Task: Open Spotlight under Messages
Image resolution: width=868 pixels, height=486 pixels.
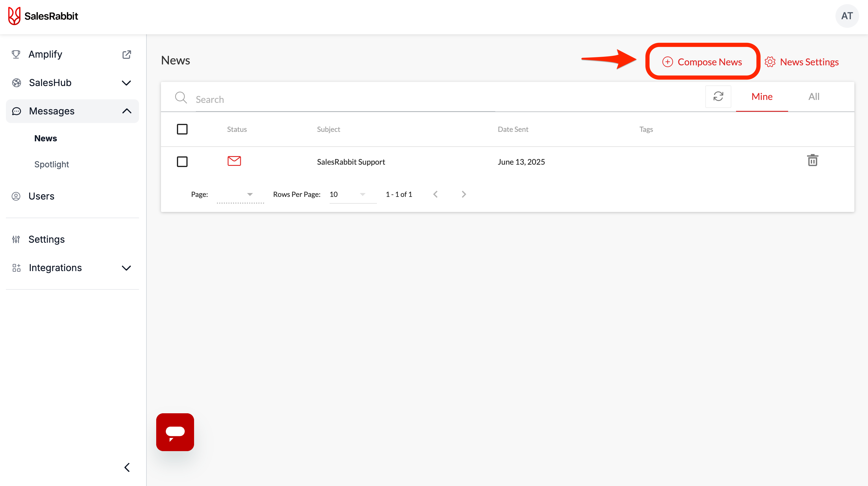Action: click(x=51, y=164)
